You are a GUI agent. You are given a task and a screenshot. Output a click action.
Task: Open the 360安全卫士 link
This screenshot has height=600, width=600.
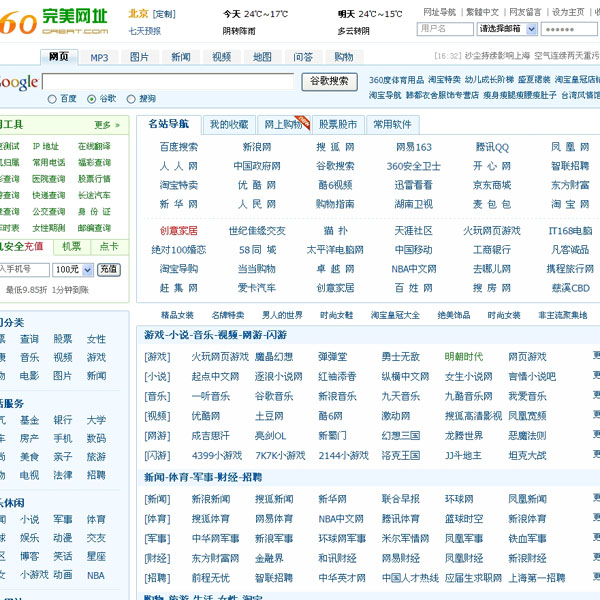coord(414,166)
